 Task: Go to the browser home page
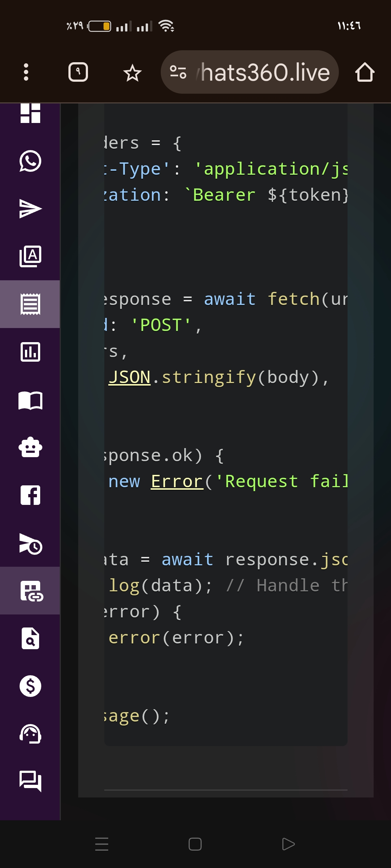click(x=365, y=72)
